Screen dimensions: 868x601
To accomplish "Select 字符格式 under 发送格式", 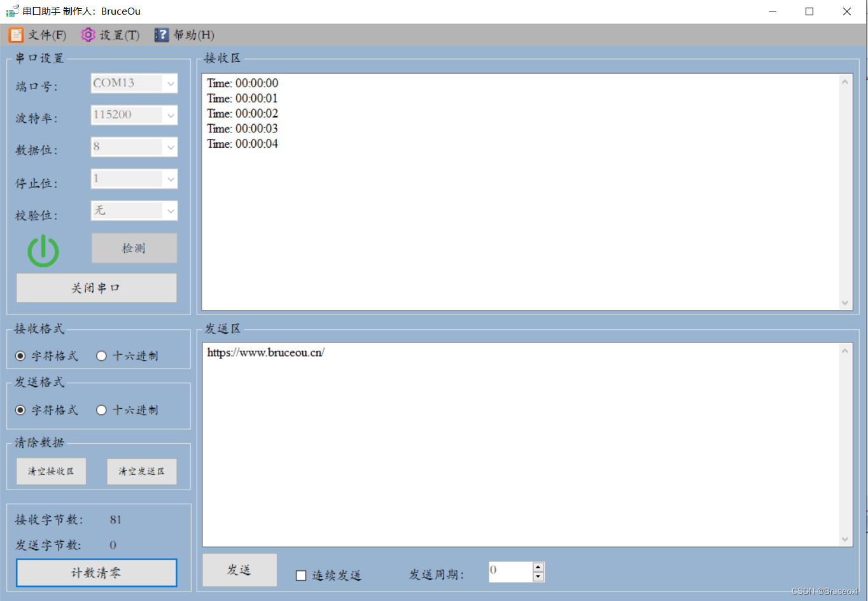I will coord(46,410).
